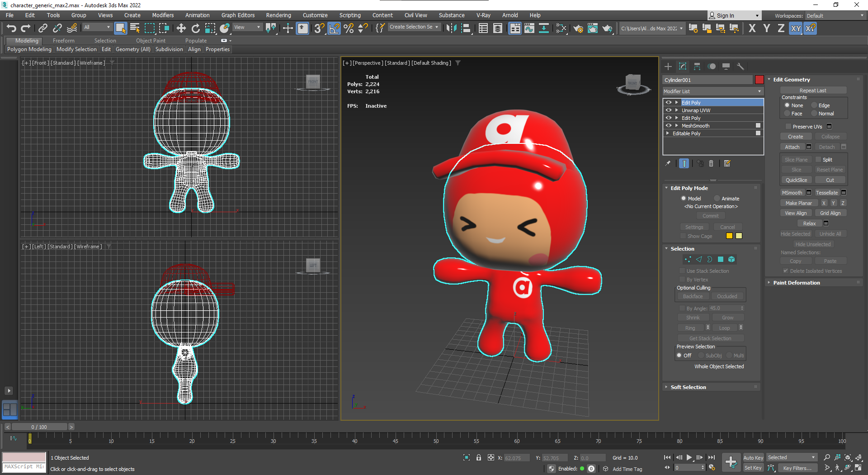Viewport: 868px width, 475px height.
Task: Open the selection filter All dropdown
Action: [97, 27]
